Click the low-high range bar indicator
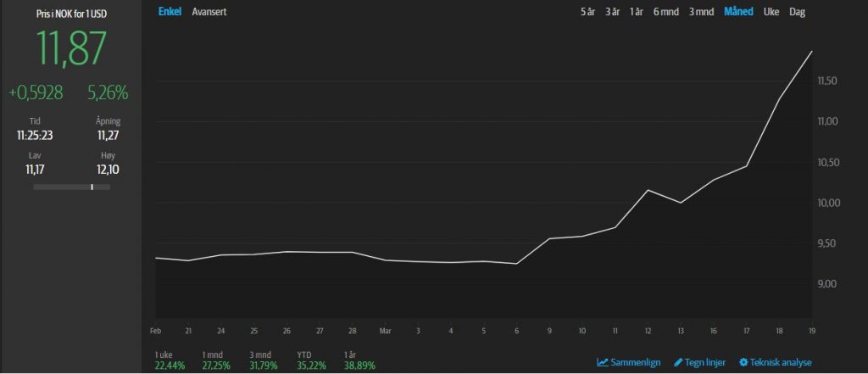Viewport: 868px width, 374px height. click(x=72, y=187)
